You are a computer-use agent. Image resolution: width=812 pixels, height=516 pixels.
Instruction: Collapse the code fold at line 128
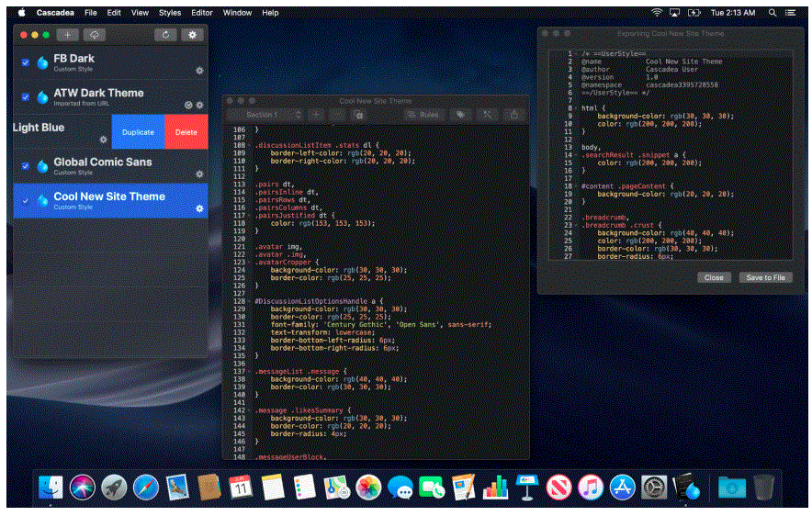point(250,301)
